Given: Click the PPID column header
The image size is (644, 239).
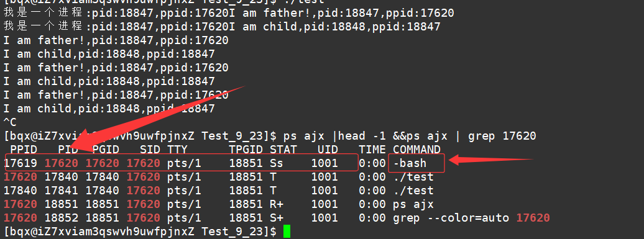Looking at the screenshot, I should coord(24,149).
